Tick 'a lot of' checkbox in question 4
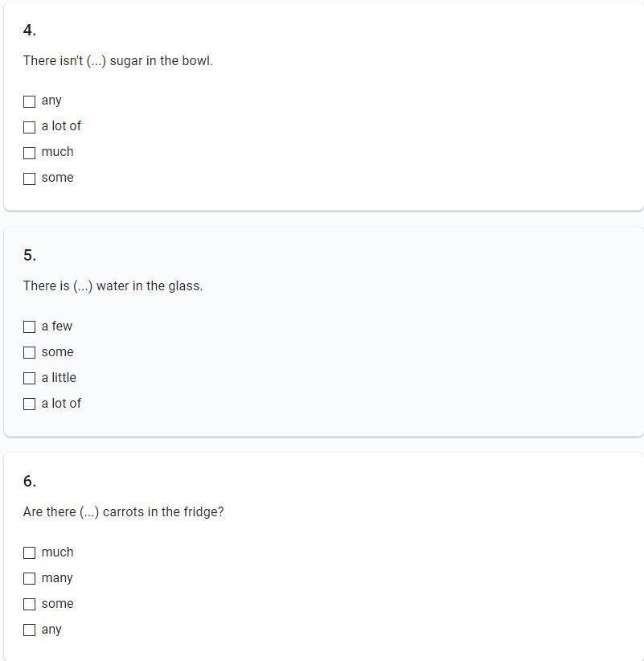Viewport: 644px width, 661px height. [x=30, y=127]
